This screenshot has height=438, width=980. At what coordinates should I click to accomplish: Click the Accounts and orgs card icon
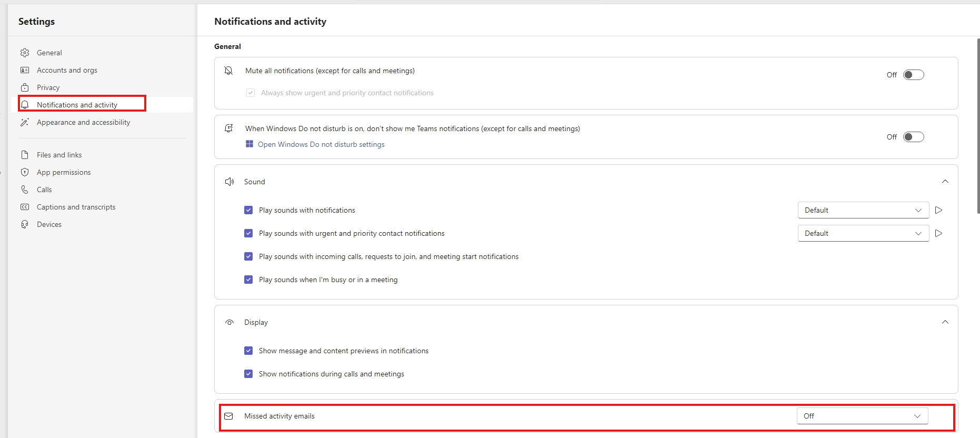[25, 70]
